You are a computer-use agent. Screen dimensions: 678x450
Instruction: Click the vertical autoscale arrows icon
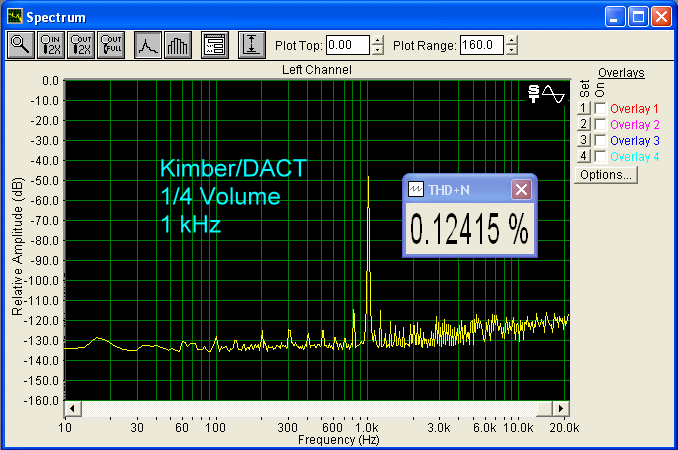[252, 44]
